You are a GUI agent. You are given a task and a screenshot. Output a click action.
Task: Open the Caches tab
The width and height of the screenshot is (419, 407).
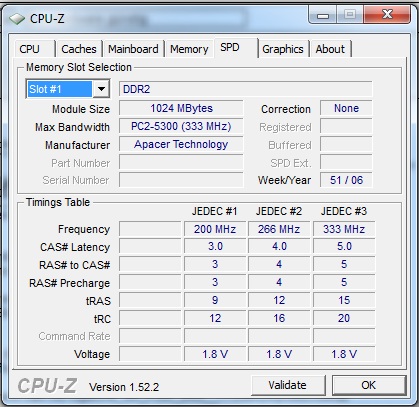(x=79, y=49)
